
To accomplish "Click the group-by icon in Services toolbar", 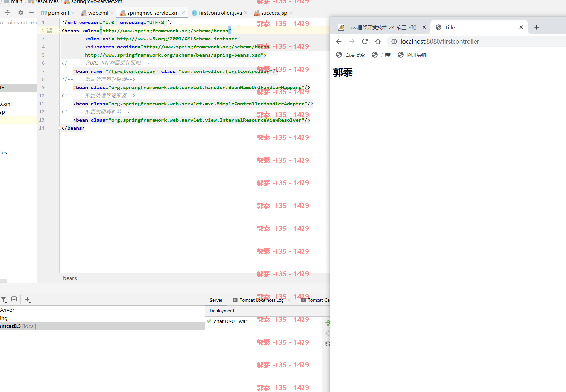I will coord(14,299).
